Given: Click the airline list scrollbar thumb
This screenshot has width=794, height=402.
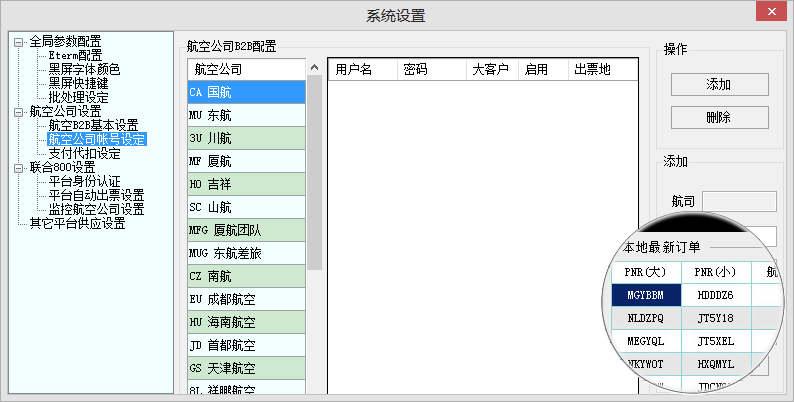Looking at the screenshot, I should click(314, 172).
